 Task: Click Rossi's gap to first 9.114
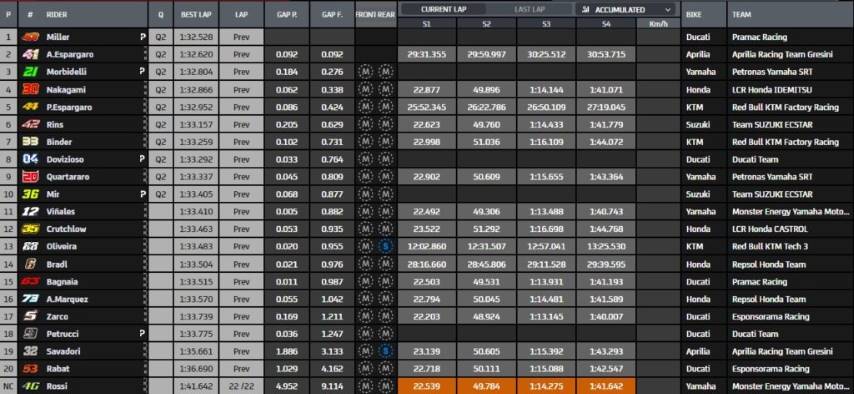332,386
